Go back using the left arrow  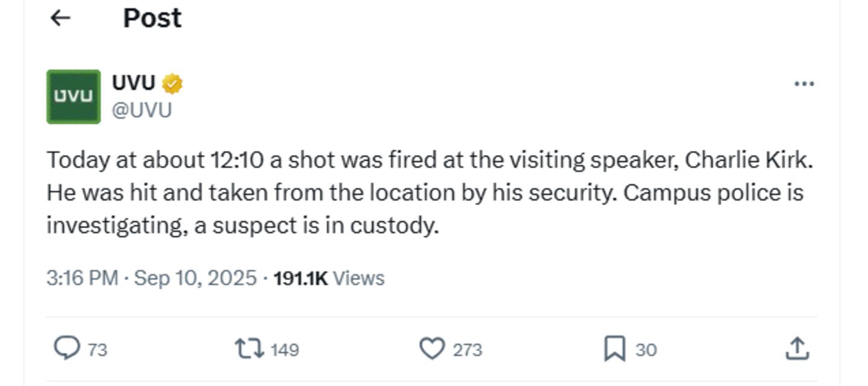click(x=60, y=19)
